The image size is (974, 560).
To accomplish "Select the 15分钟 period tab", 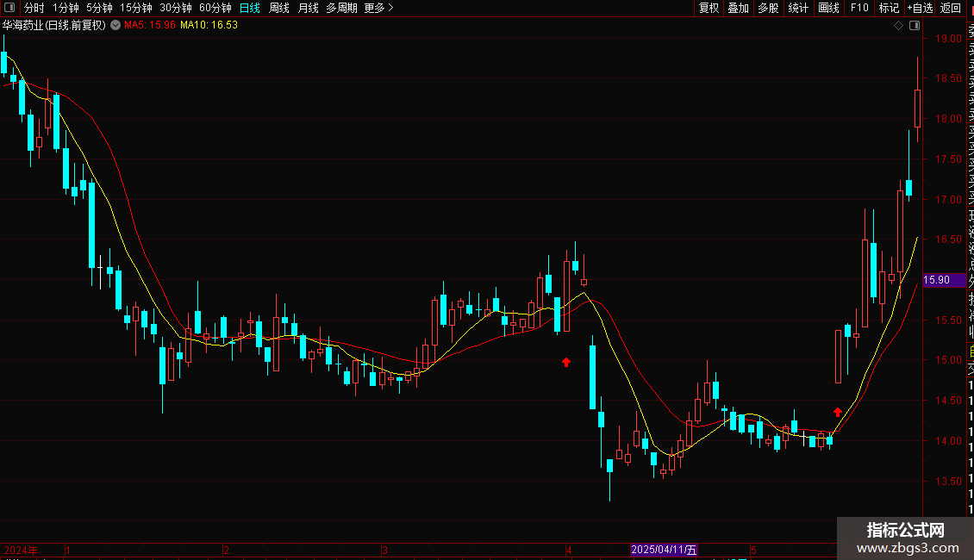I will pyautogui.click(x=136, y=8).
